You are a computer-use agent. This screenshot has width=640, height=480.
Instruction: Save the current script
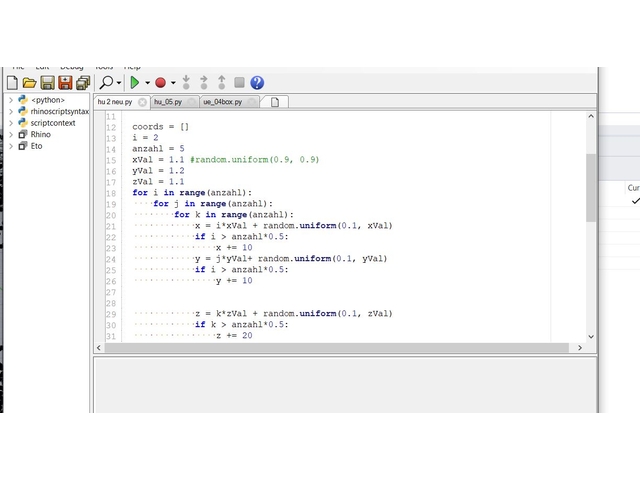coord(47,83)
